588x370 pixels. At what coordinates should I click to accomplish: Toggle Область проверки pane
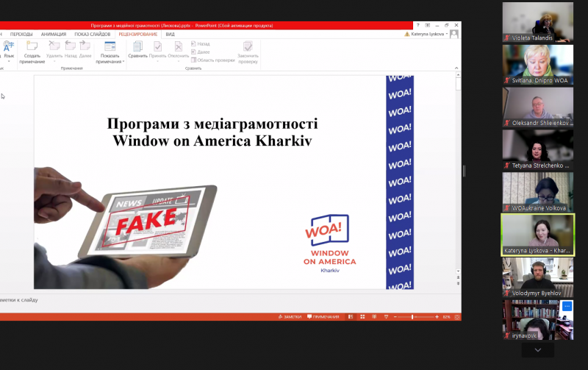[x=212, y=60]
